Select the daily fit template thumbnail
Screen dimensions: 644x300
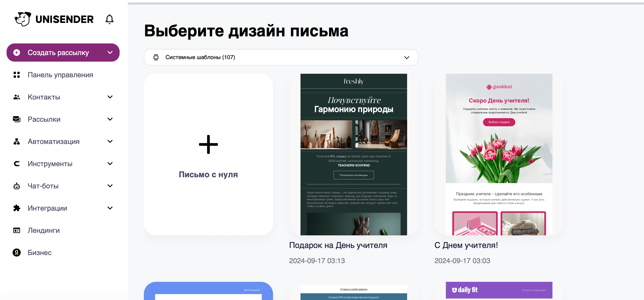[x=499, y=291]
